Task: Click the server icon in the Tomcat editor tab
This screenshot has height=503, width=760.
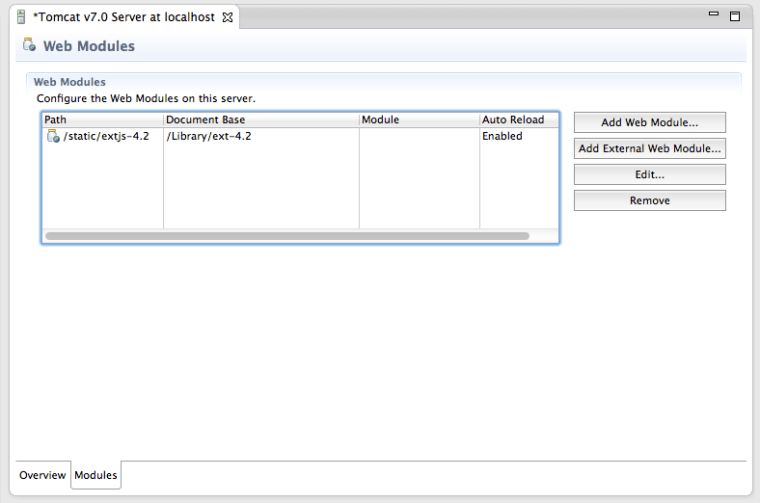Action: tap(21, 18)
